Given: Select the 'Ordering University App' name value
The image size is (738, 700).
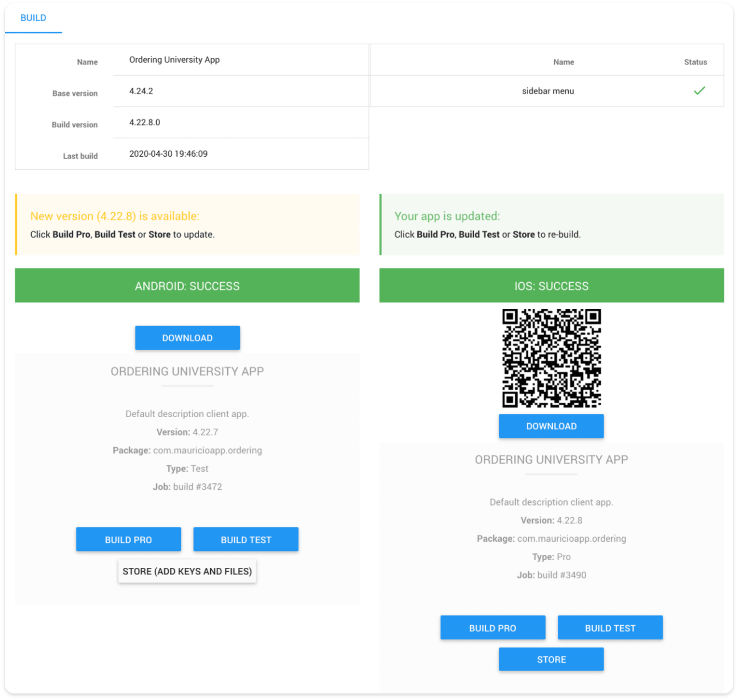Looking at the screenshot, I should [174, 60].
